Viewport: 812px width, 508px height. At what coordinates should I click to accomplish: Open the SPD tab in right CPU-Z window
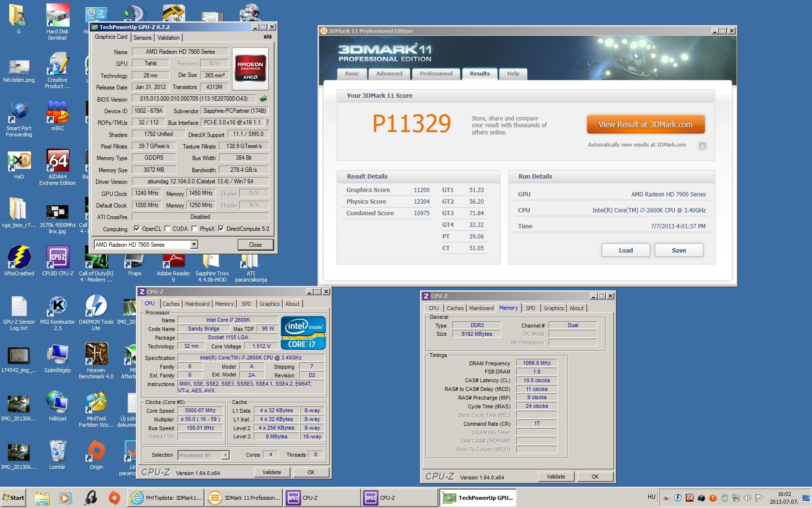530,308
